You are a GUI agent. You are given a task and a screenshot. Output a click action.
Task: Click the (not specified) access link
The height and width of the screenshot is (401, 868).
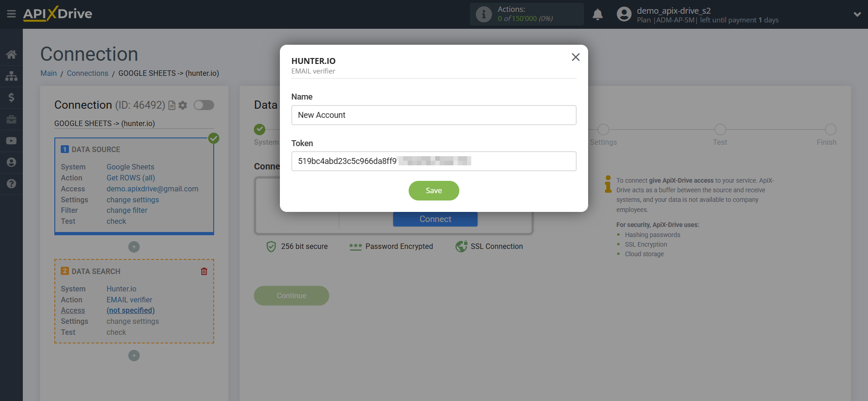(131, 311)
